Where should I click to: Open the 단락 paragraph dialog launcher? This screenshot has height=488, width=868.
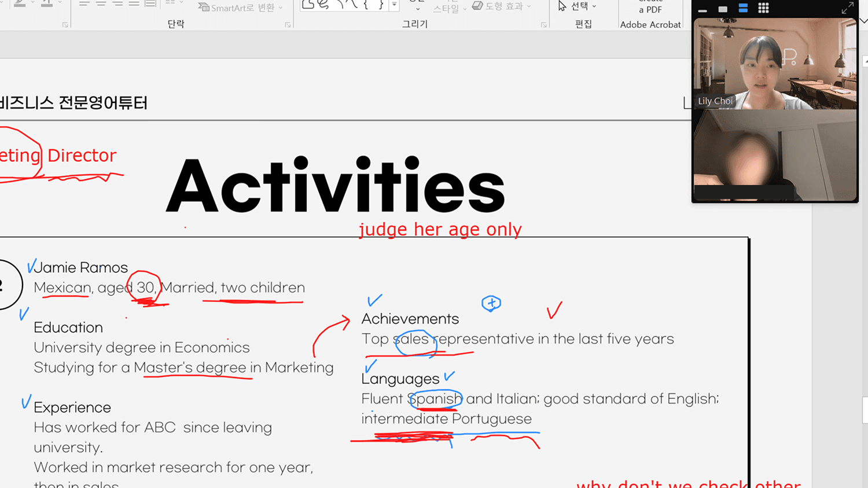coord(288,25)
